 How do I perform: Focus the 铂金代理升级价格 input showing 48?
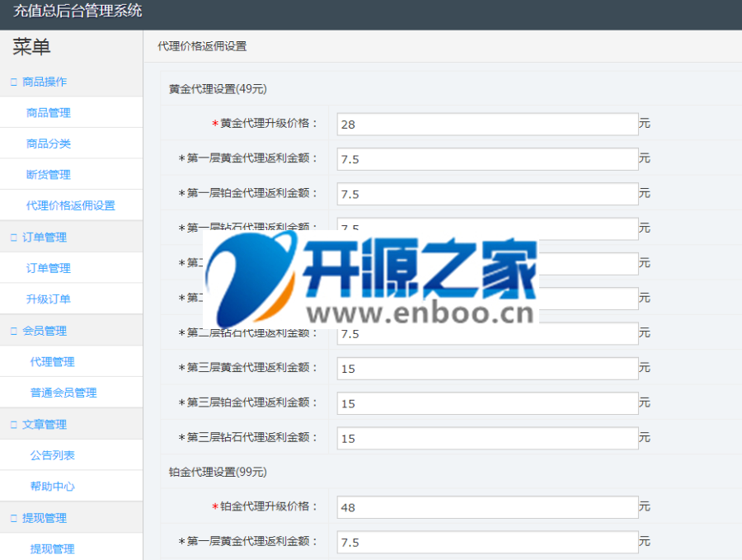(x=487, y=507)
